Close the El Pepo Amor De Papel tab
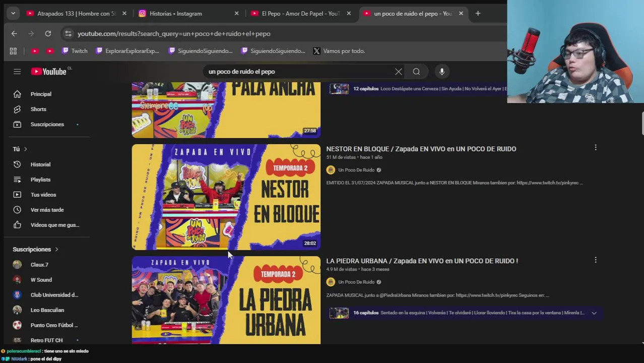 349,14
